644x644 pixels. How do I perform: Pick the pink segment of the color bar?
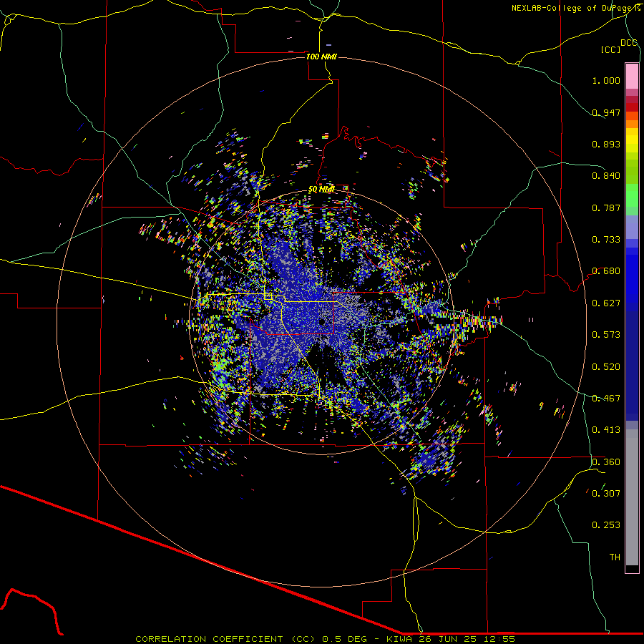tap(632, 77)
